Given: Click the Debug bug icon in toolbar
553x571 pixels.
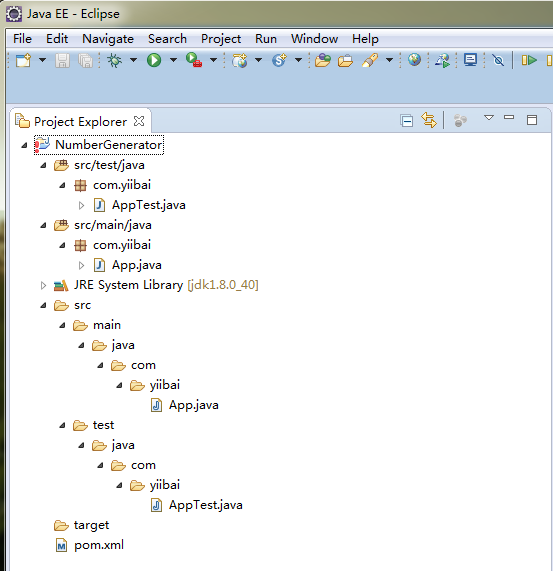Looking at the screenshot, I should click(x=114, y=60).
